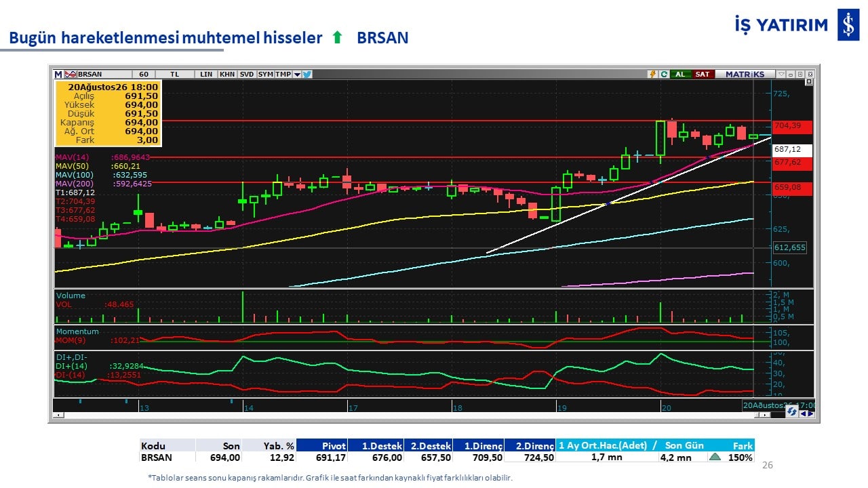Click the 724,50 resistance value
This screenshot has width=868, height=488.
pos(539,457)
